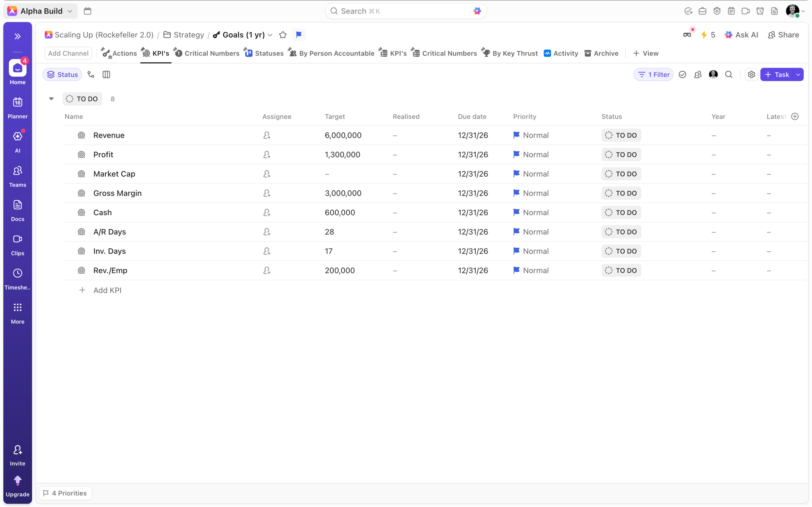Open the Alpha Build workspace dropdown
Viewport: 812px width, 507px height.
41,11
